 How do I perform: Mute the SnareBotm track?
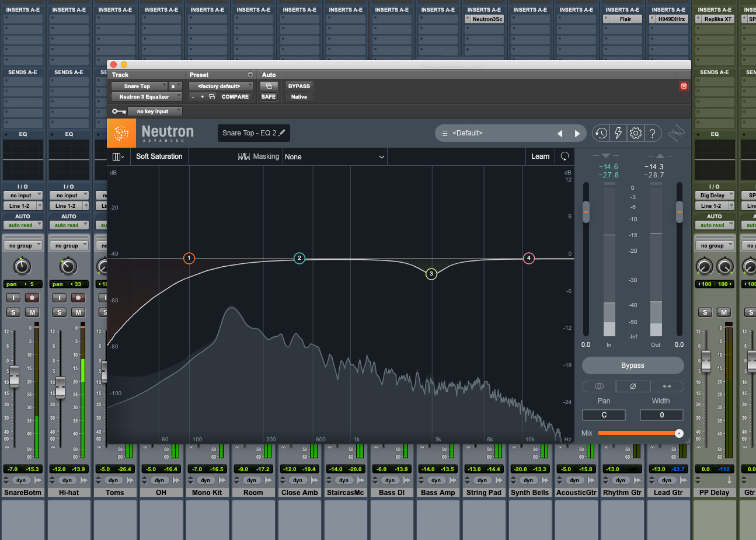tap(32, 312)
